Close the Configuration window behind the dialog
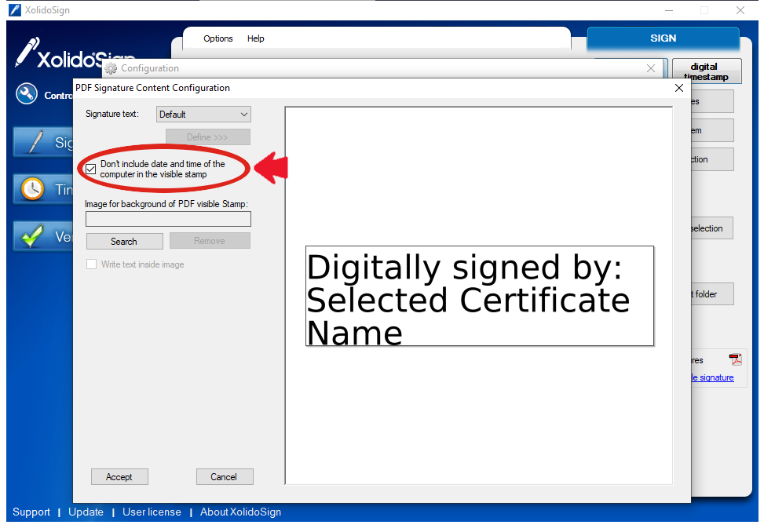Screen dimensions: 764x532 (x=650, y=68)
